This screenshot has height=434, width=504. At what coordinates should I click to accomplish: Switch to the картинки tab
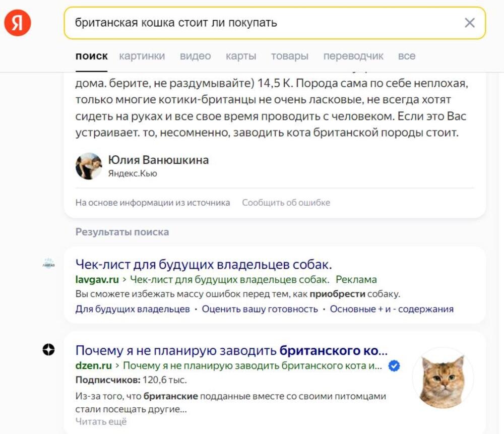142,56
